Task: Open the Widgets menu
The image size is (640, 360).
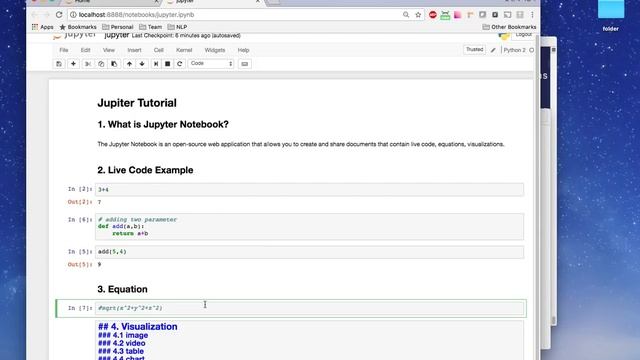Action: pyautogui.click(x=215, y=50)
